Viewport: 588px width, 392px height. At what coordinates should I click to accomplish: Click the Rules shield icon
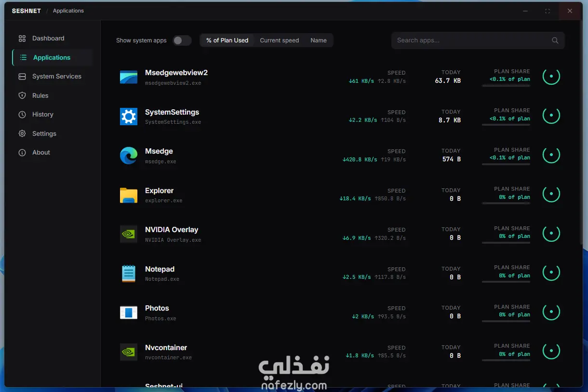(22, 96)
